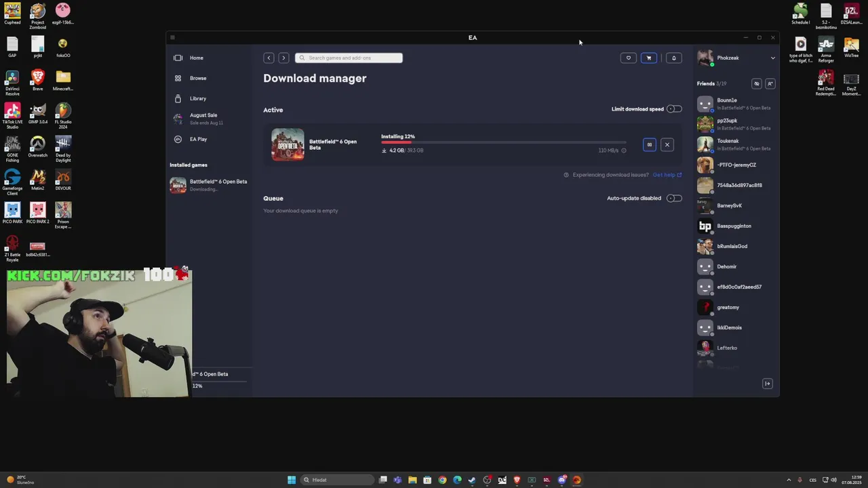Select Minecraft folder on desktop
This screenshot has height=488, width=868.
63,80
